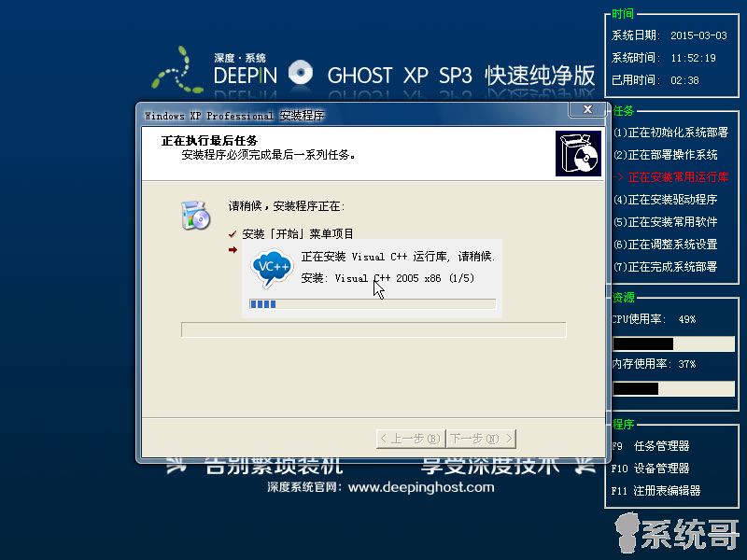Select task (2)正在部署操作系统
The image size is (747, 560).
[x=666, y=155]
